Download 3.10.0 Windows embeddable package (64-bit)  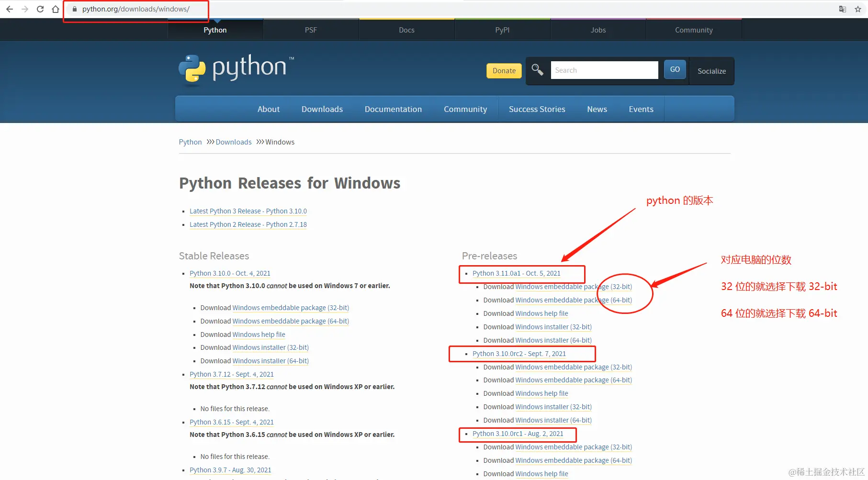pos(291,321)
